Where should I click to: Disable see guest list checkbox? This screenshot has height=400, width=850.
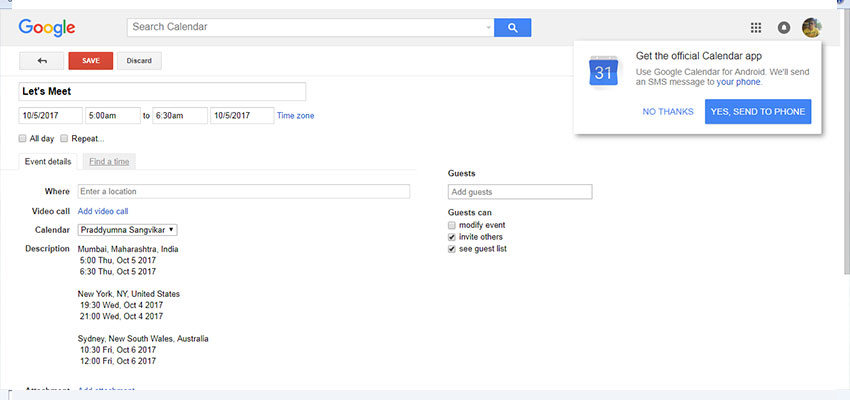pos(452,249)
